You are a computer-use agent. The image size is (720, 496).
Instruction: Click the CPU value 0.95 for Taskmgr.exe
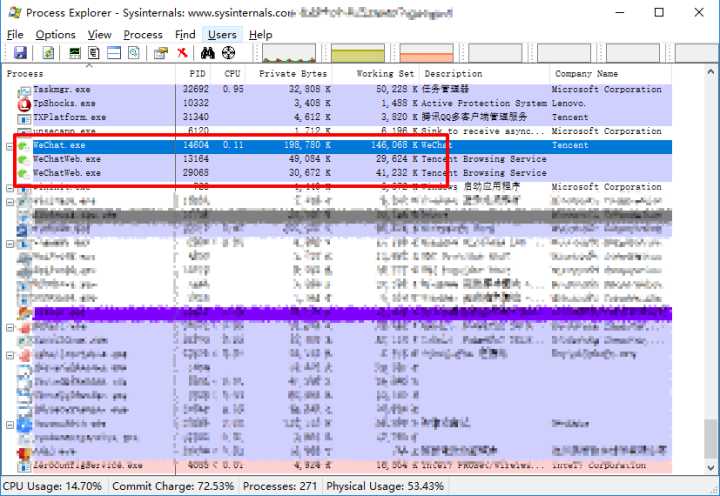[x=233, y=89]
